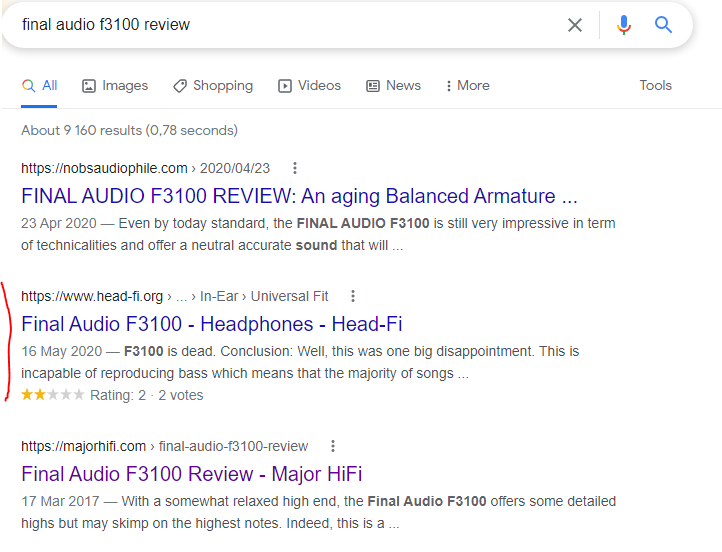The height and width of the screenshot is (552, 722).
Task: Switch to the Shopping tab
Action: [213, 86]
